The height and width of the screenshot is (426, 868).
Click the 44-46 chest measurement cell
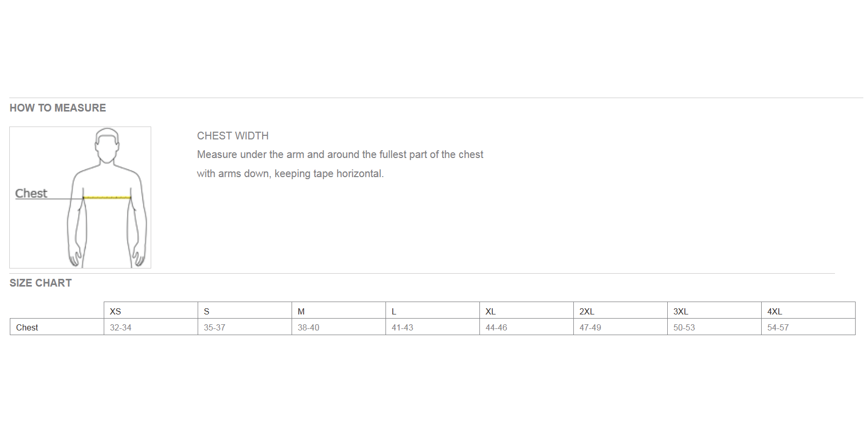[x=526, y=327]
